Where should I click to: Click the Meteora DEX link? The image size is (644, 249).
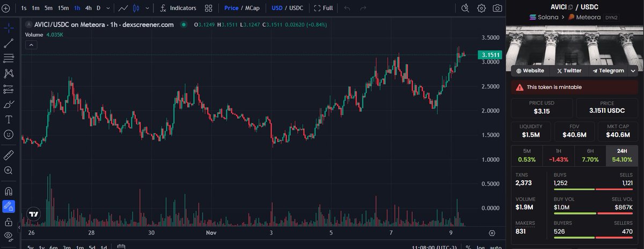click(x=586, y=17)
